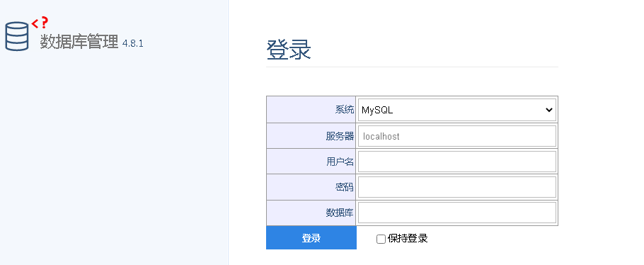
Task: Click the 4.8.1 version number
Action: tap(132, 44)
